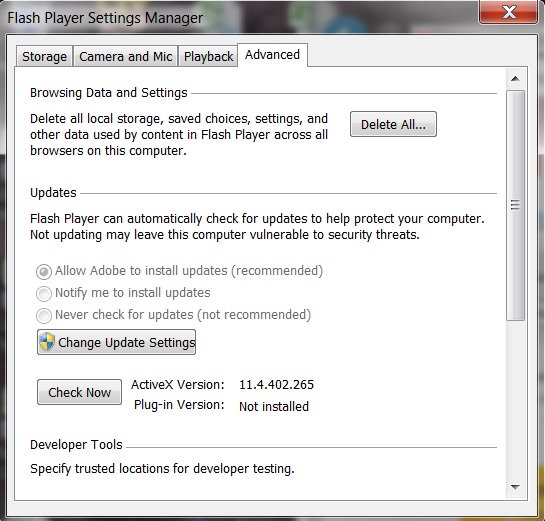Go to the Playback tab
Viewport: 545px width, 521px height.
[208, 56]
